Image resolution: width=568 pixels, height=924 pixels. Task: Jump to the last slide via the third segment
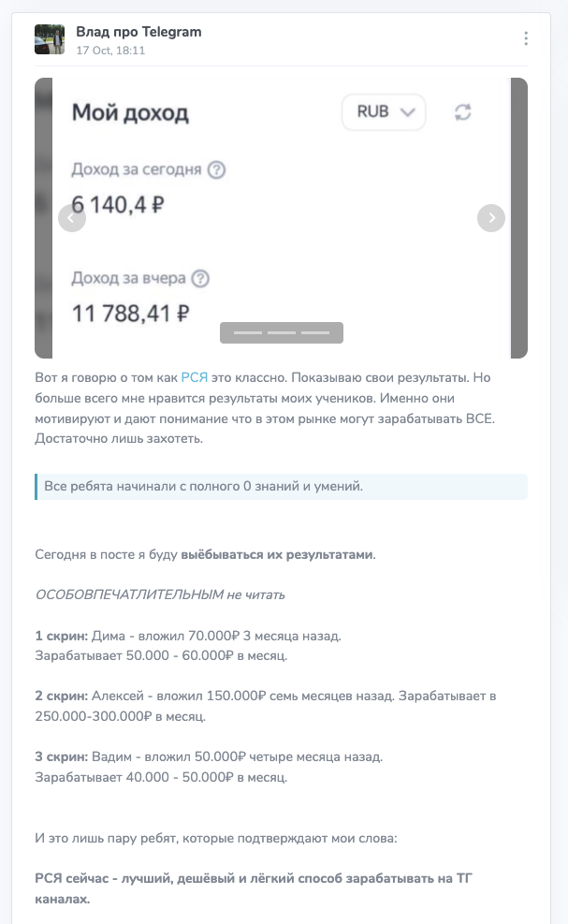pos(313,332)
